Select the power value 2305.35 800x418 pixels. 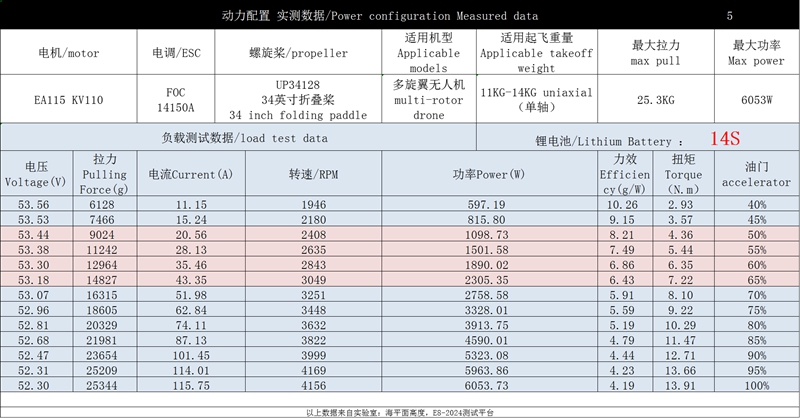pos(479,280)
